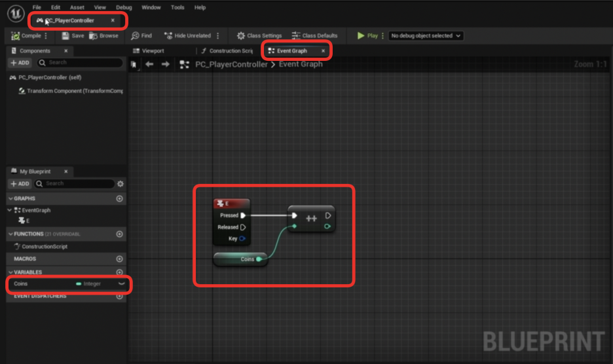Open the Help menu

pyautogui.click(x=200, y=7)
